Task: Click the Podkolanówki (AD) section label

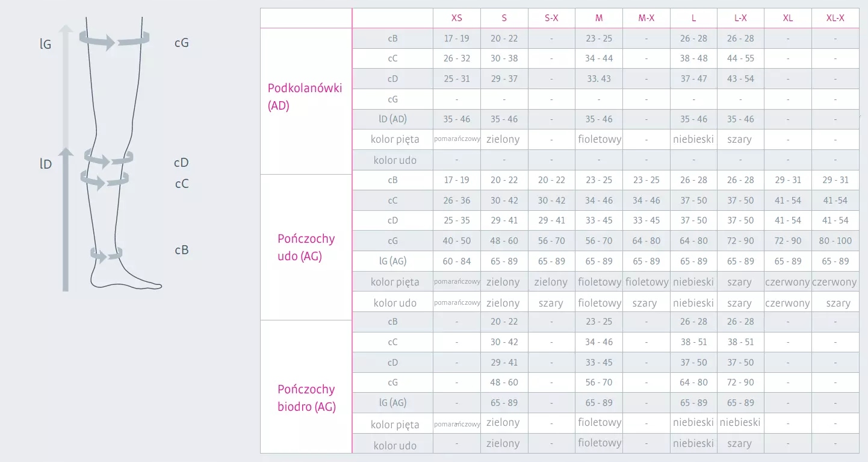Action: (x=305, y=96)
